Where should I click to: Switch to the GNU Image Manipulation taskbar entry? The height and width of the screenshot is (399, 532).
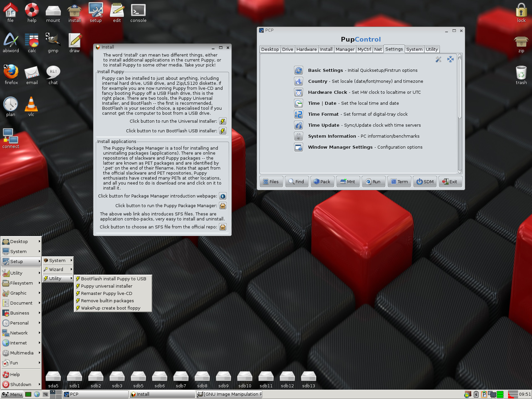click(x=229, y=394)
